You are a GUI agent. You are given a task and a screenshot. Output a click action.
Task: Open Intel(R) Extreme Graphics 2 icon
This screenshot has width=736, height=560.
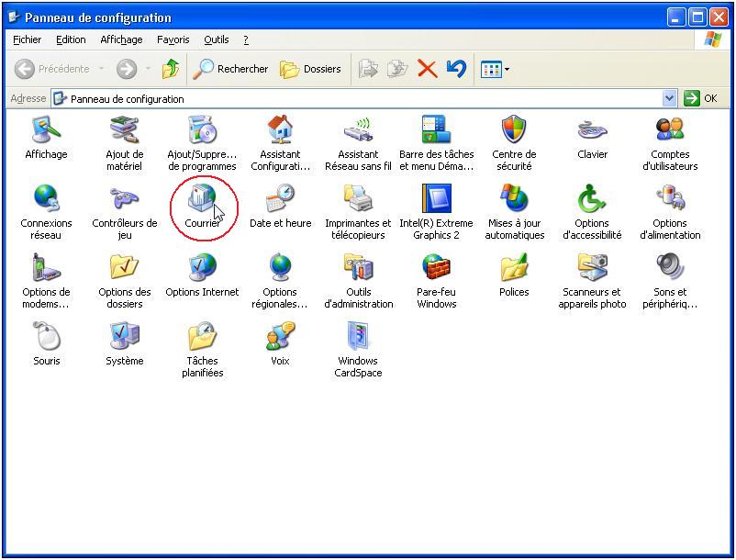(436, 198)
